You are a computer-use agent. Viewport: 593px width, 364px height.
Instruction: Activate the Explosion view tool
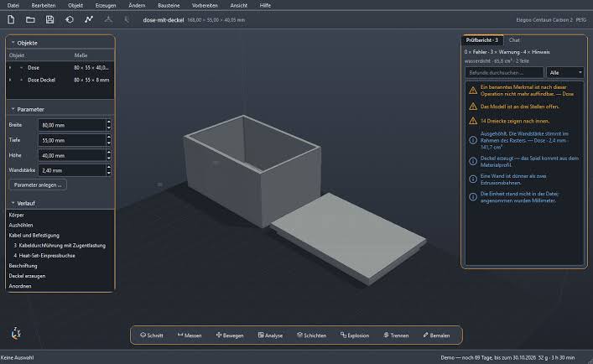tap(355, 335)
